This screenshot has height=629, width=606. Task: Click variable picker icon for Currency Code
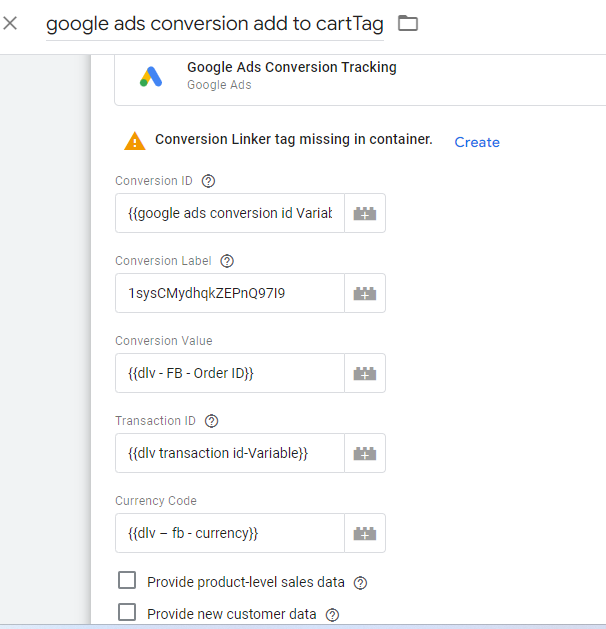pos(365,533)
